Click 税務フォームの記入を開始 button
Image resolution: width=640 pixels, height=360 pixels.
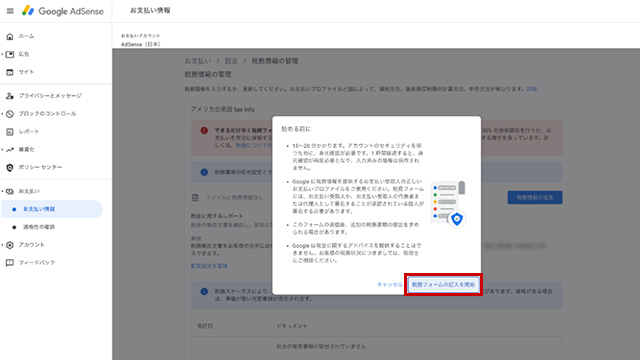443,284
